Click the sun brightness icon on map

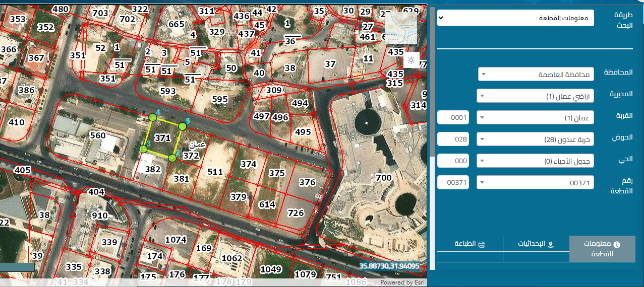[x=411, y=60]
